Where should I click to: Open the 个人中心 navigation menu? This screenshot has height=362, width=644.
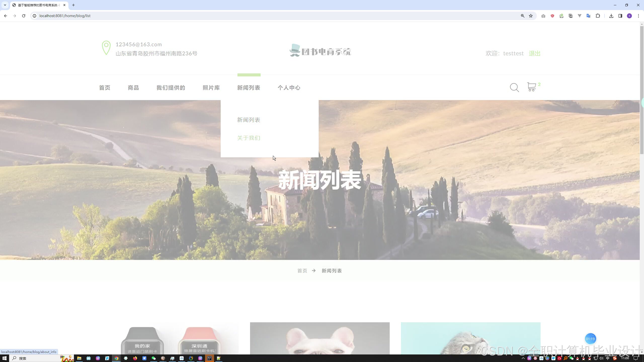pos(289,88)
